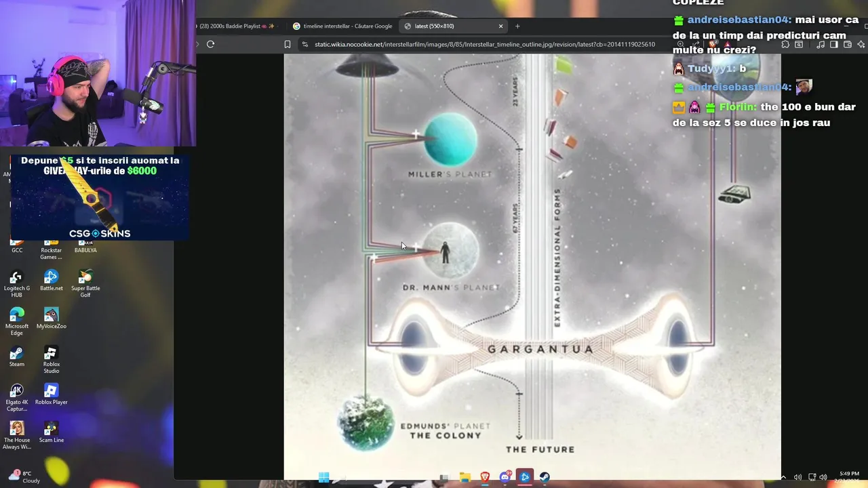This screenshot has width=868, height=488.
Task: Open the GCC desktop shortcut
Action: tap(17, 245)
